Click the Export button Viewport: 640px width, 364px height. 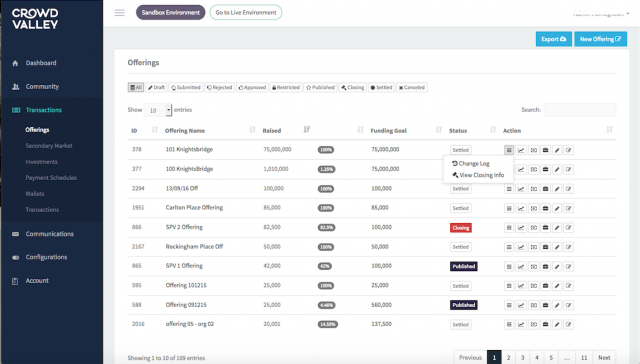pyautogui.click(x=554, y=39)
